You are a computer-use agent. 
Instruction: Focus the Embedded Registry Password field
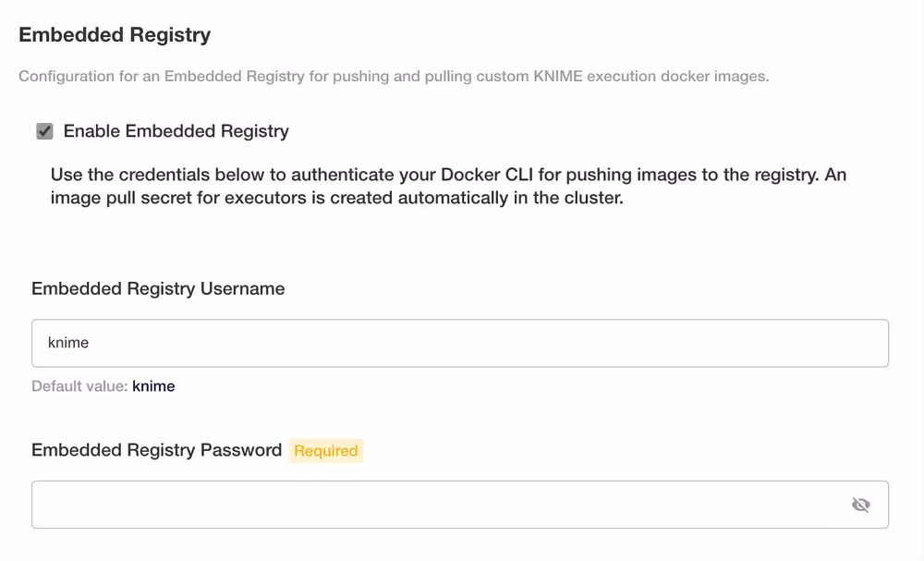[370, 504]
